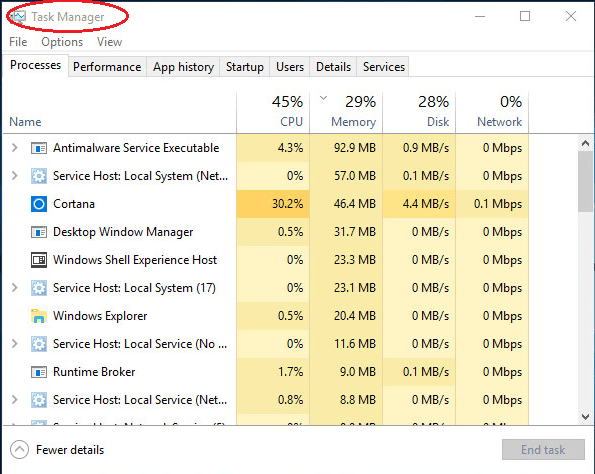Select the Windows Shell Experience Host name
The width and height of the screenshot is (595, 474).
135,260
